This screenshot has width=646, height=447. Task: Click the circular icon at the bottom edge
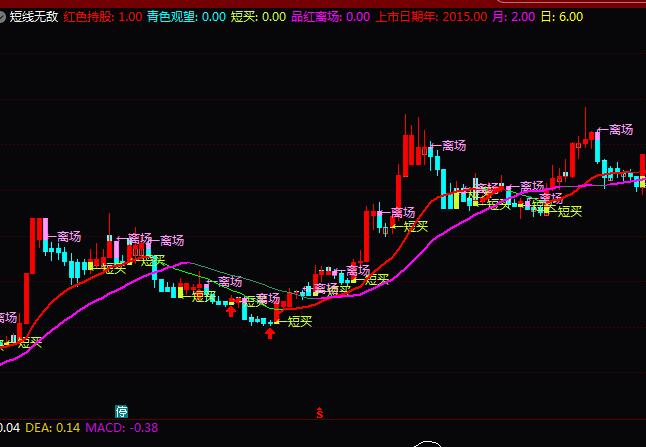(x=428, y=444)
